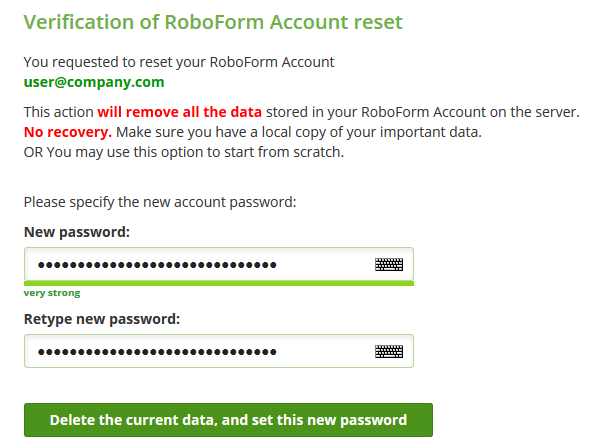The height and width of the screenshot is (446, 590).
Task: Select the user@company.com email text
Action: [94, 82]
